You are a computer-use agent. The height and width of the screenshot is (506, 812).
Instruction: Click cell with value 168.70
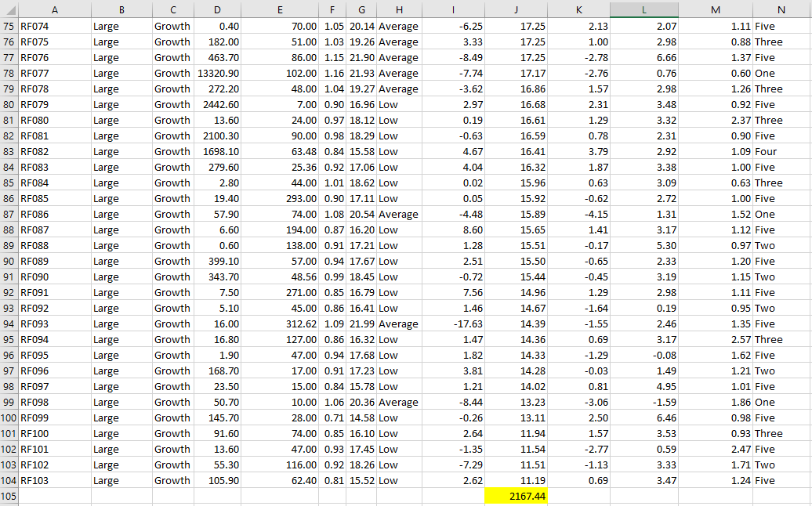pos(218,371)
